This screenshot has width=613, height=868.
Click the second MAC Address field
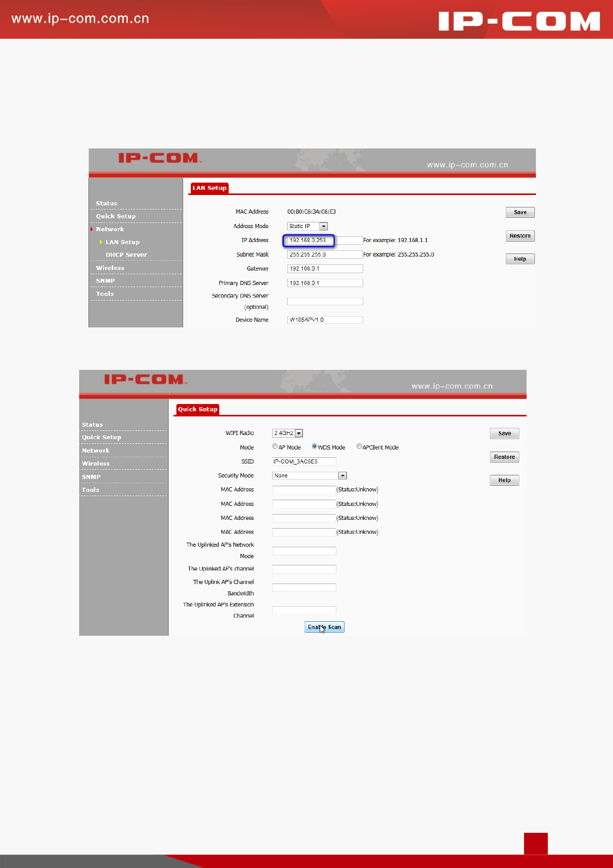304,504
